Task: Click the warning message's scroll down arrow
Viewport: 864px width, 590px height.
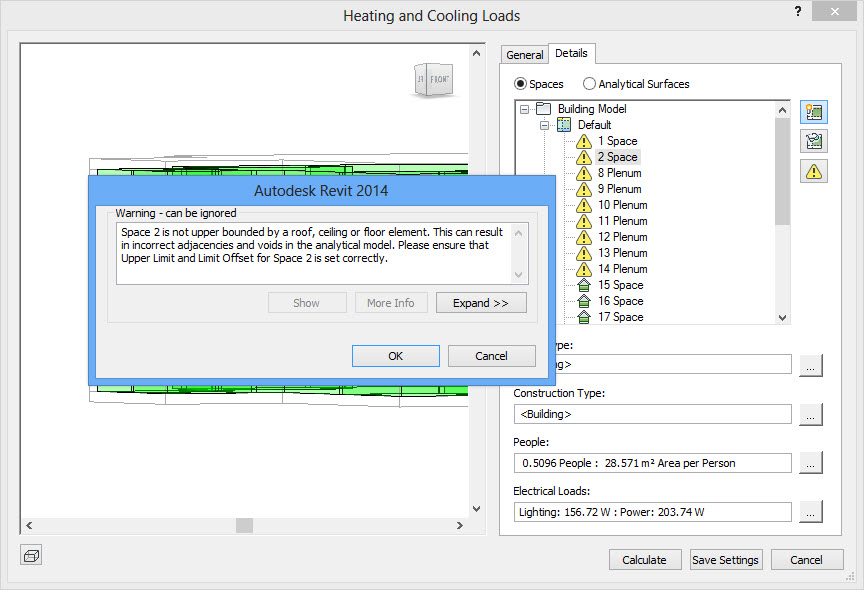Action: (x=519, y=274)
